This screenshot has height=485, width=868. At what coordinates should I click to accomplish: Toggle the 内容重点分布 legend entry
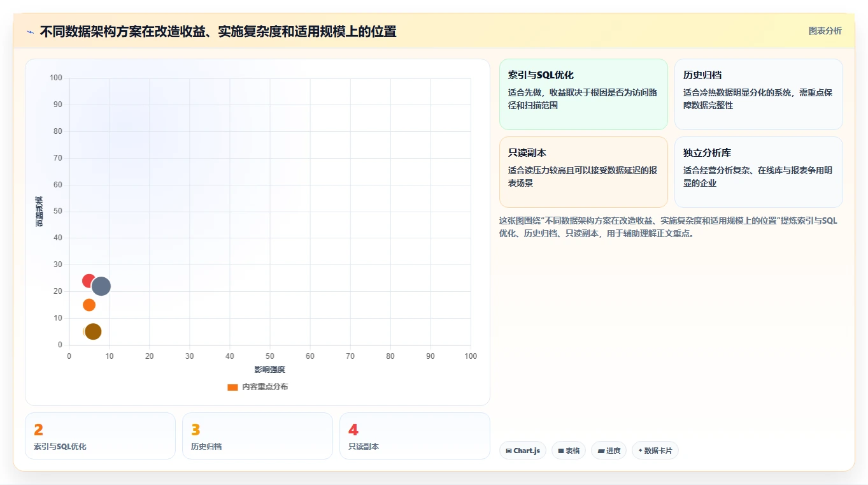[x=257, y=387]
